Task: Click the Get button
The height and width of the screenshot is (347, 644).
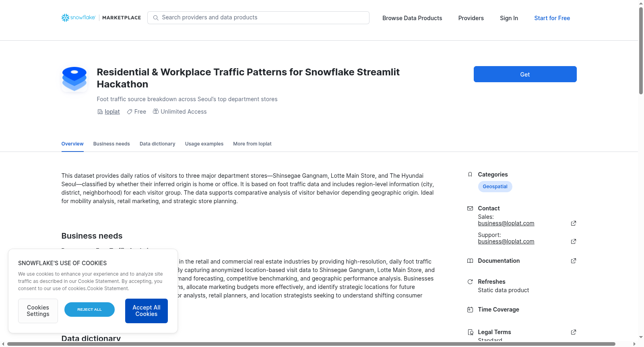Action: pos(525,74)
